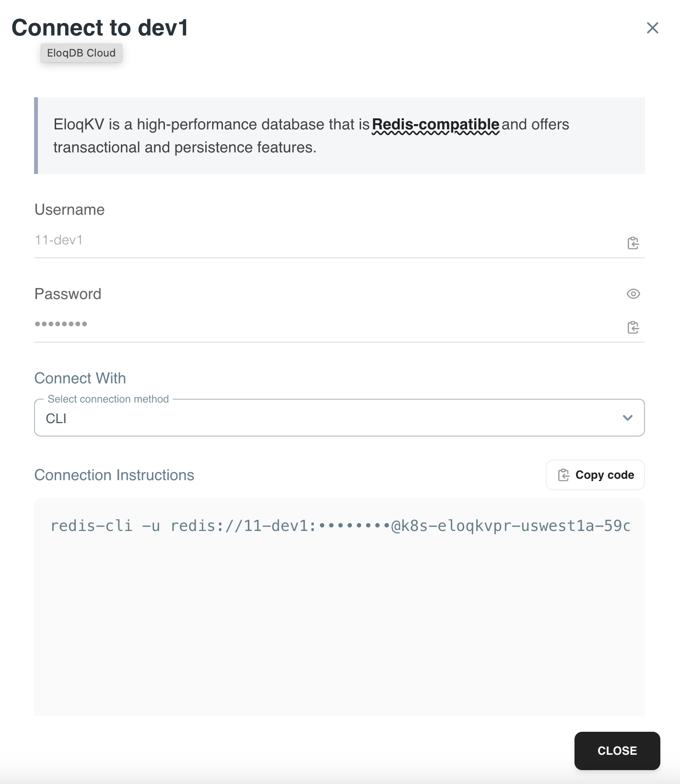Select the Connect With heading
This screenshot has width=680, height=784.
(80, 379)
